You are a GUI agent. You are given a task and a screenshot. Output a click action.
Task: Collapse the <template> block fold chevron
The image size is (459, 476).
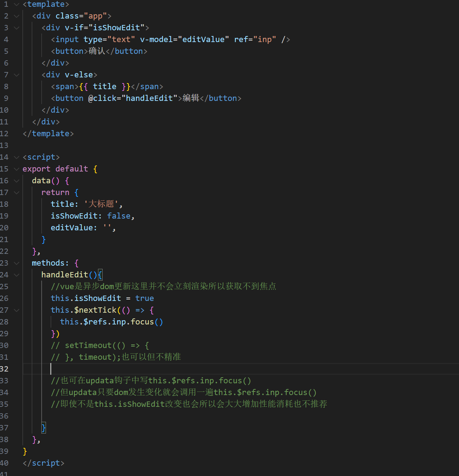pyautogui.click(x=16, y=4)
